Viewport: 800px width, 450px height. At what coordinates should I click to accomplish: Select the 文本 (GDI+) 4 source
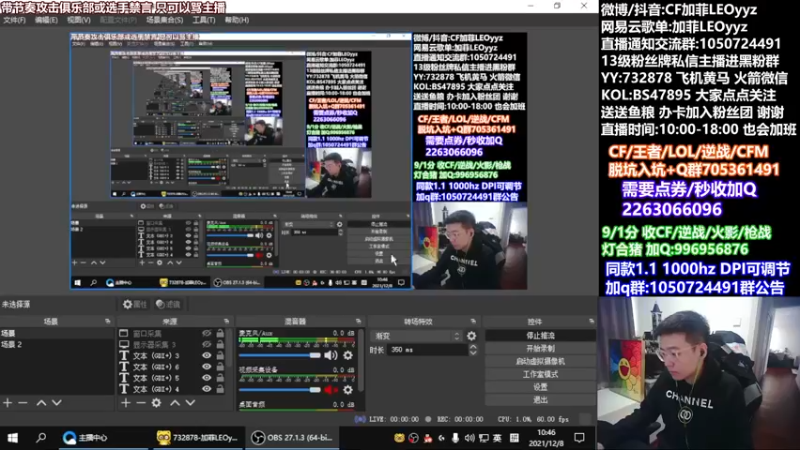coord(158,389)
